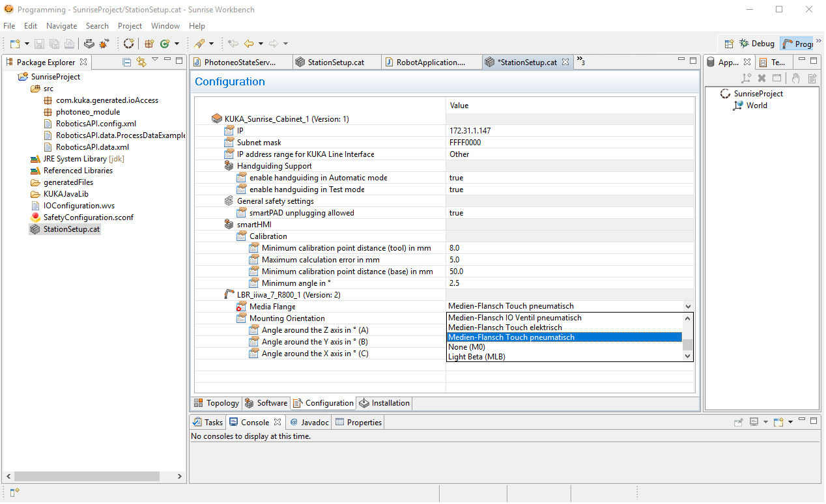The image size is (826, 504).
Task: Open the Topology tab
Action: point(216,404)
